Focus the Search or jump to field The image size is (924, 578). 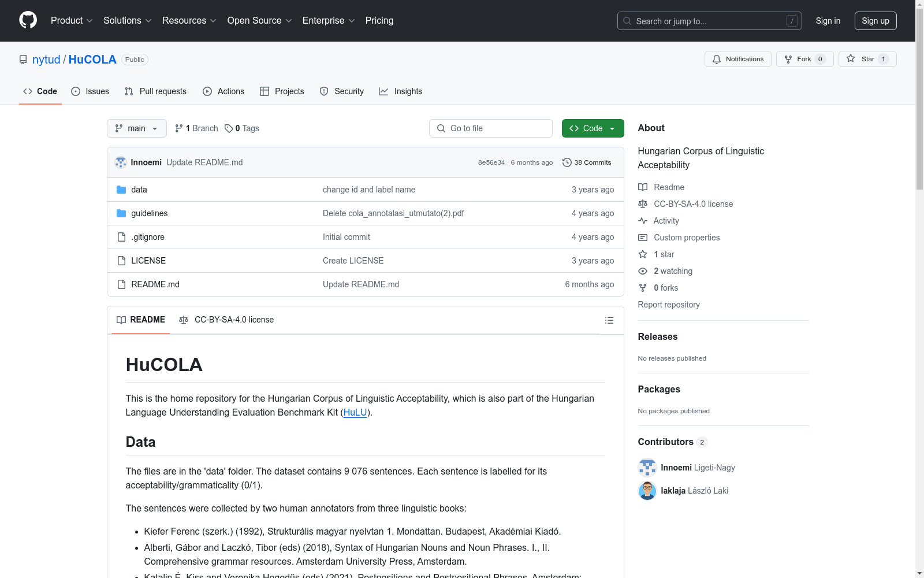click(710, 21)
